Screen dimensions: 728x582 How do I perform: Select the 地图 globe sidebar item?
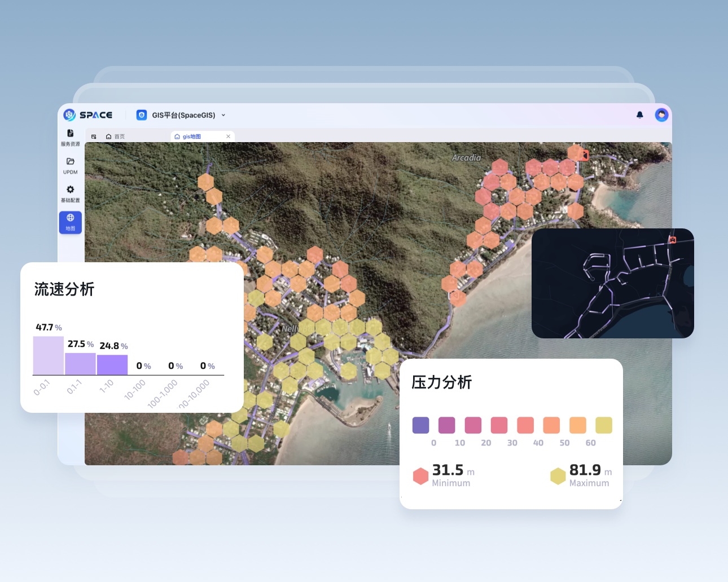pos(70,222)
